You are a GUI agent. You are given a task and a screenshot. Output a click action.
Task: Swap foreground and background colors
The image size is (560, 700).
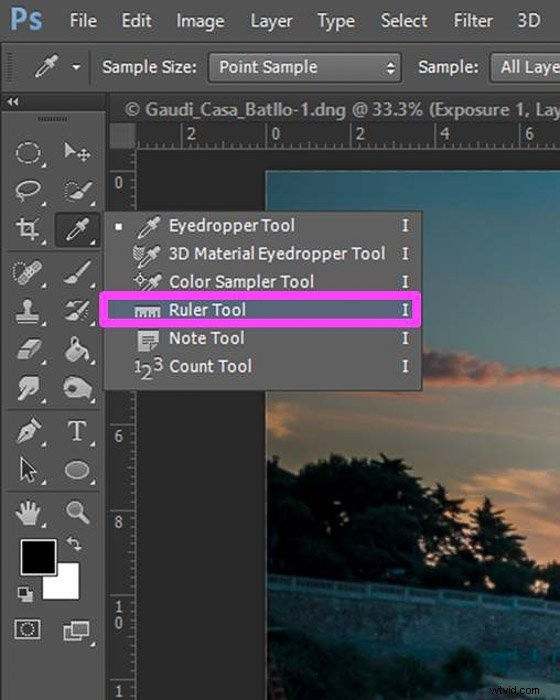point(74,544)
